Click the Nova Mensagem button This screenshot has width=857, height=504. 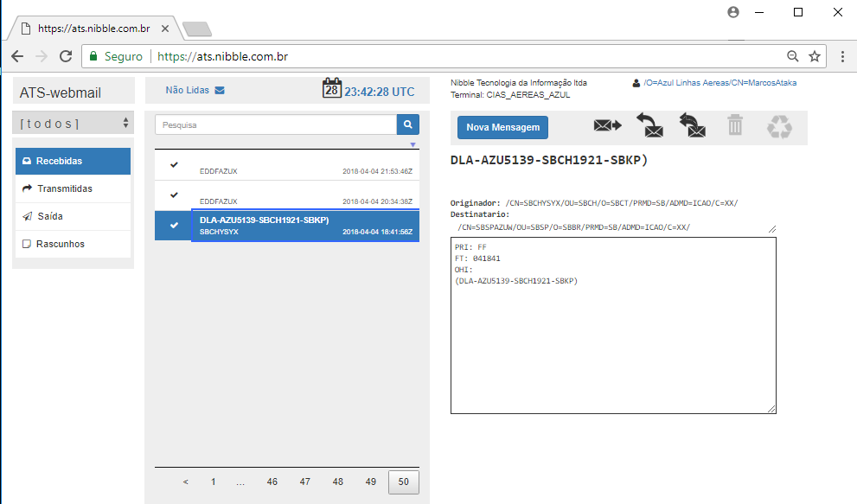pos(502,127)
